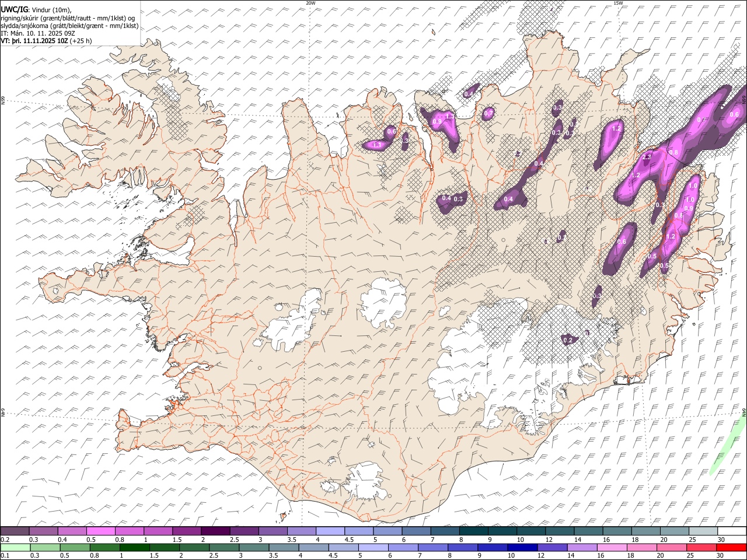The width and height of the screenshot is (747, 560).
Task: Choose the bright red 30+ rainfall swatch
Action: 732,548
